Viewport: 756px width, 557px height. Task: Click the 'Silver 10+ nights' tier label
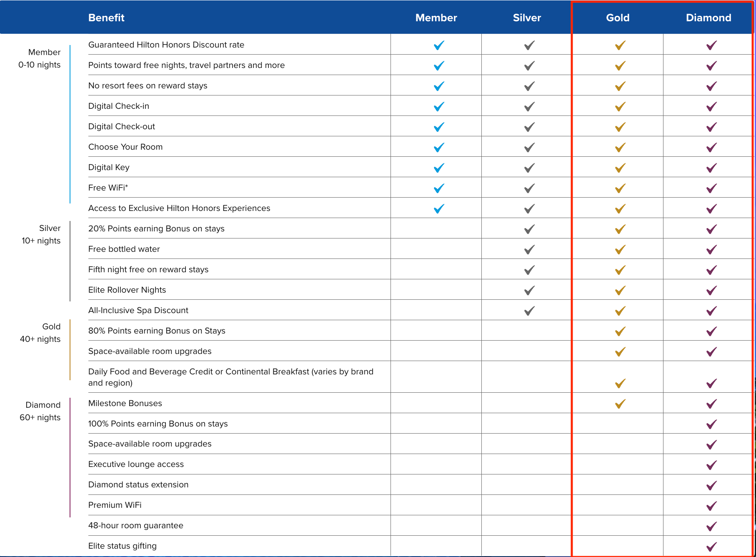click(41, 234)
